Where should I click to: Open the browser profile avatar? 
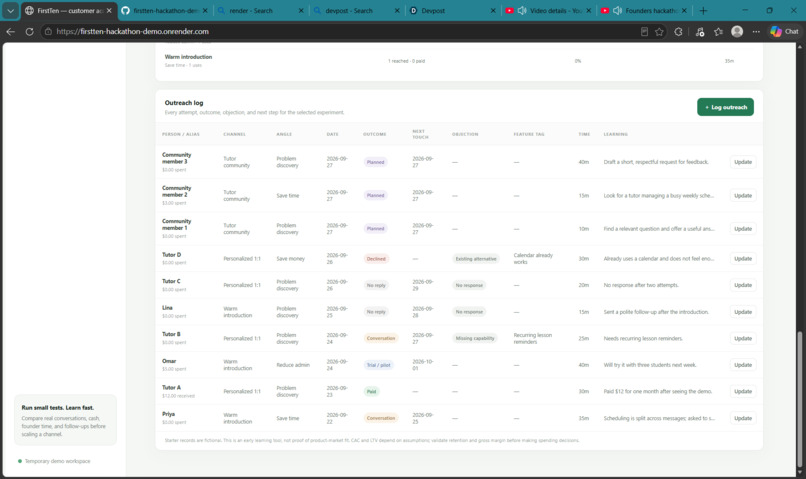click(x=737, y=31)
